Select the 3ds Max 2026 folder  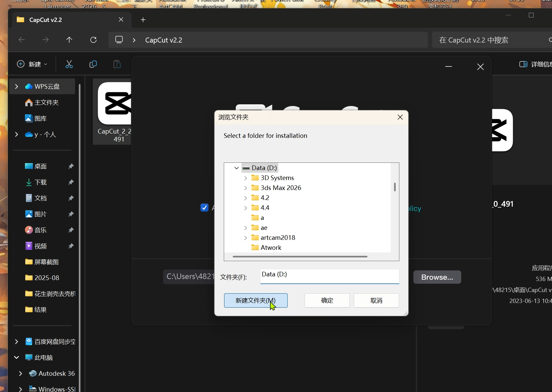277,188
